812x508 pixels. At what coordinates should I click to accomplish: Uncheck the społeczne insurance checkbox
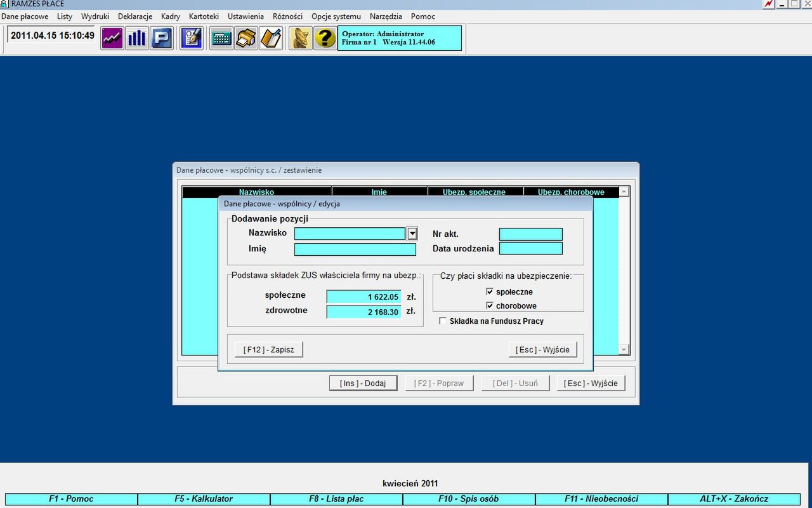tap(489, 291)
